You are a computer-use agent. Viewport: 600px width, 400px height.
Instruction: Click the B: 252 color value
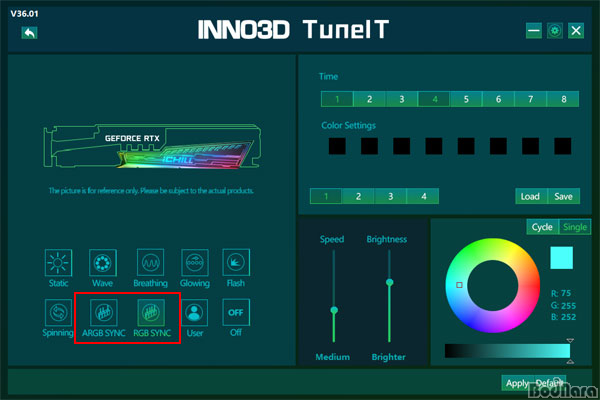(563, 317)
